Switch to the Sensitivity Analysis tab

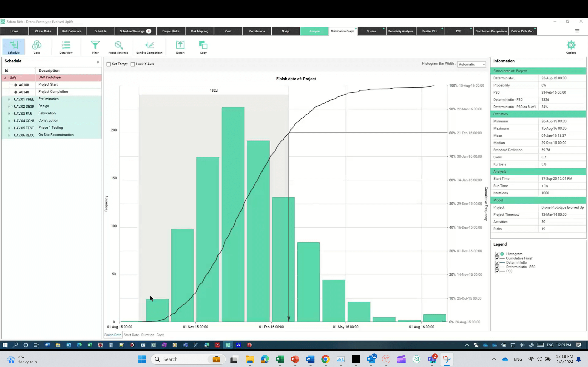click(400, 31)
